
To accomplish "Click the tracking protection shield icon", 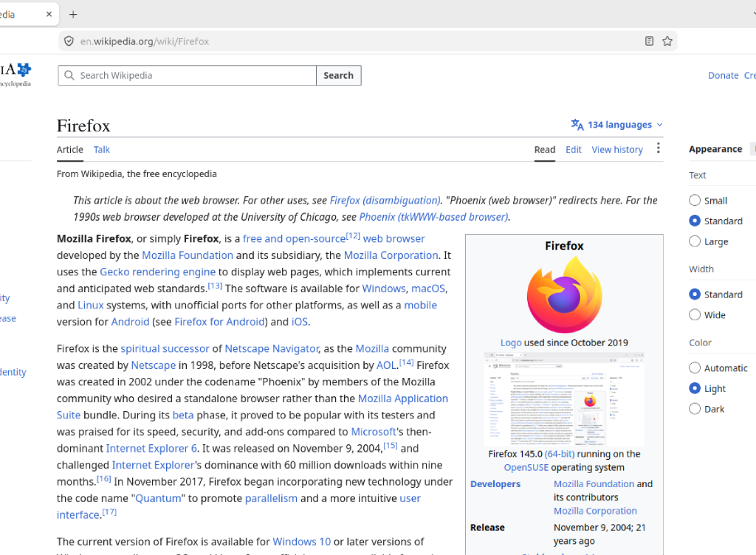I will click(69, 41).
